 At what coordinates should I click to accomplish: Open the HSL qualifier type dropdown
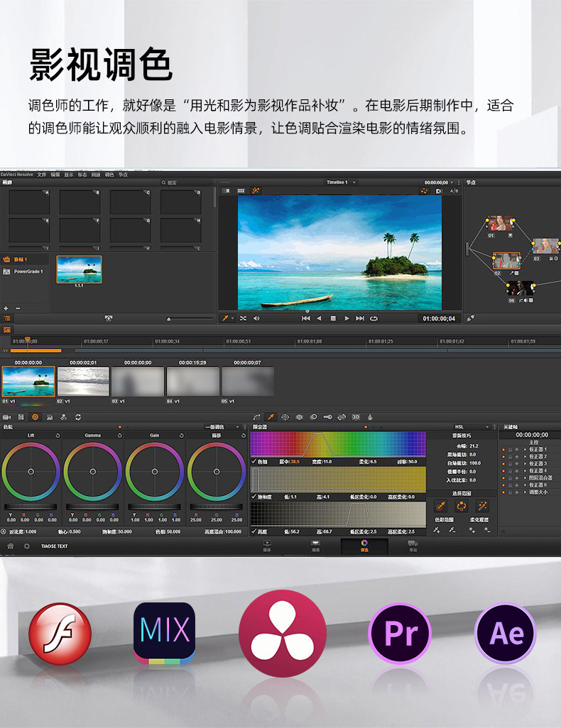pos(470,426)
